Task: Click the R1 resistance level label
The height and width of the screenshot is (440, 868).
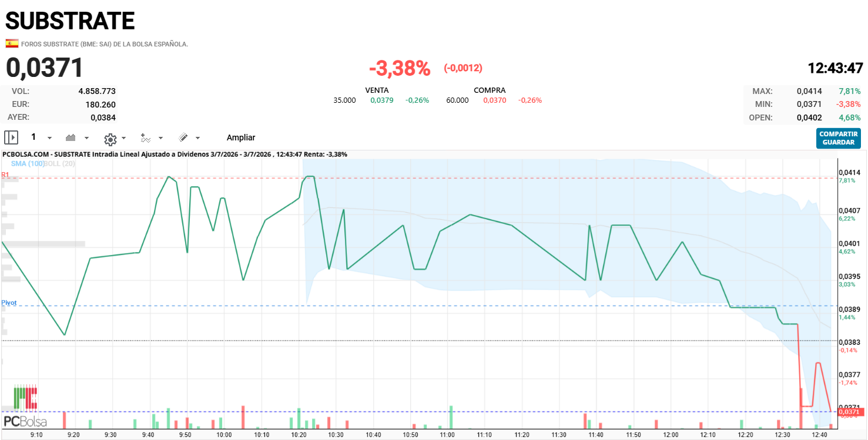Action: [5, 174]
